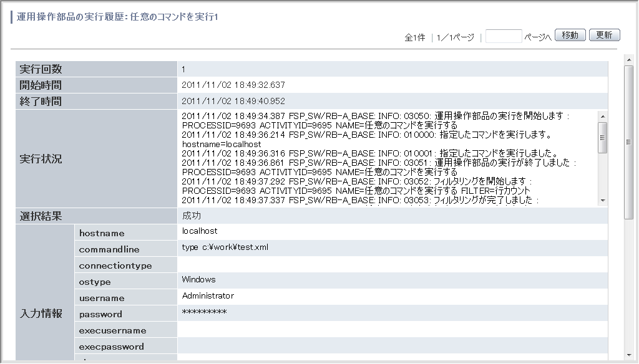Click the log area's scroll up arrow
This screenshot has height=364, width=639.
pyautogui.click(x=602, y=116)
